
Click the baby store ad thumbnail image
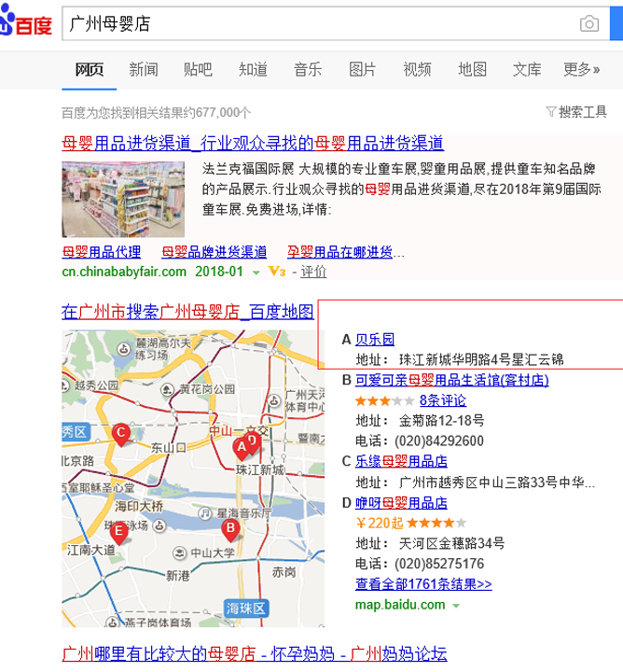point(123,198)
